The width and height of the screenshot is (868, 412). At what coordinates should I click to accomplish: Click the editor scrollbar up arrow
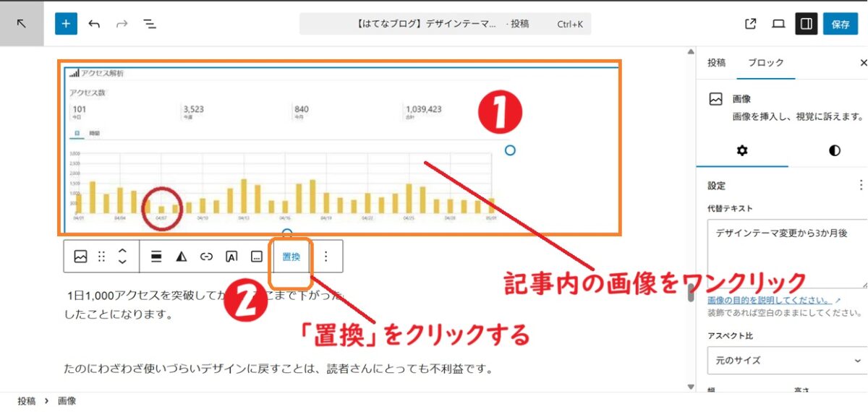pyautogui.click(x=691, y=52)
